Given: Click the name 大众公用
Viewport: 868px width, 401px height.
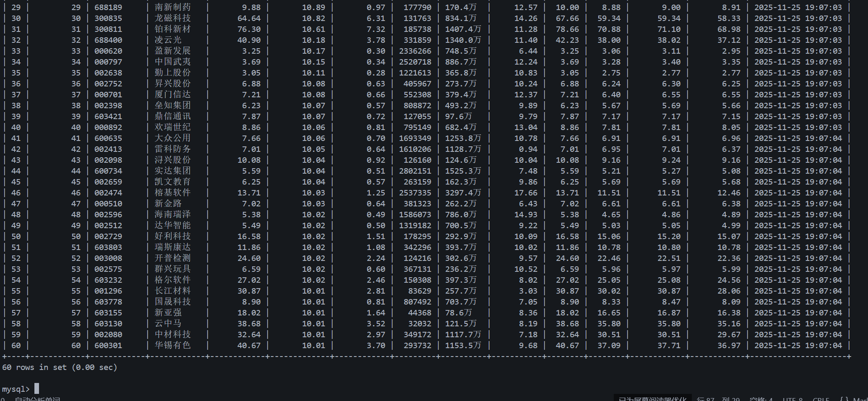Looking at the screenshot, I should 172,138.
